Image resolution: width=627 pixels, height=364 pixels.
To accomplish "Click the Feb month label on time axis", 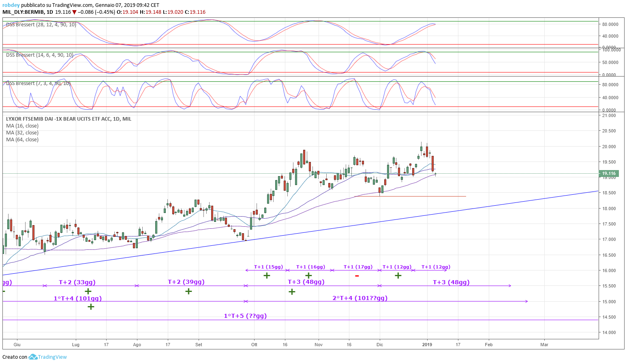I will point(489,345).
